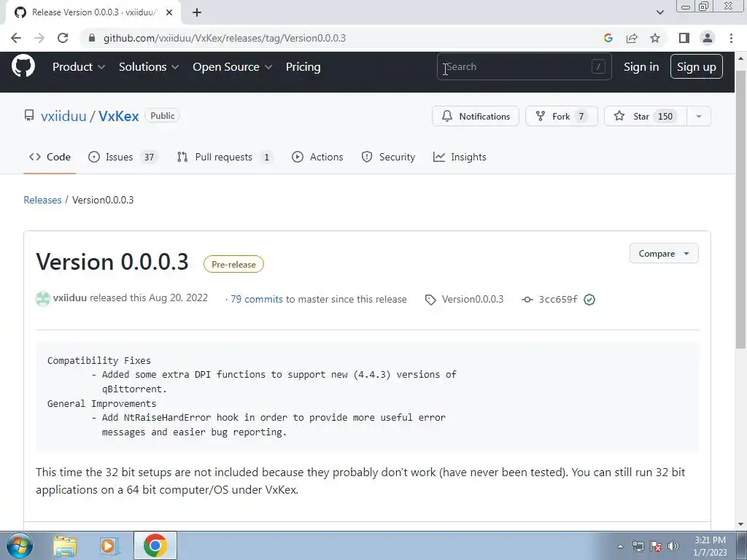
Task: Open the taskbar clock showing 3:21 PM
Action: pyautogui.click(x=710, y=546)
